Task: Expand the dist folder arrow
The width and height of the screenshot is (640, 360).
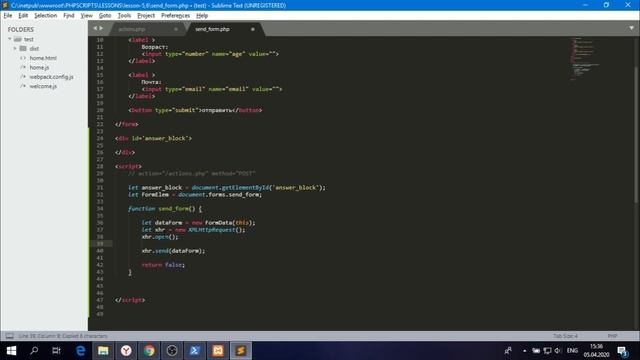Action: [15, 49]
